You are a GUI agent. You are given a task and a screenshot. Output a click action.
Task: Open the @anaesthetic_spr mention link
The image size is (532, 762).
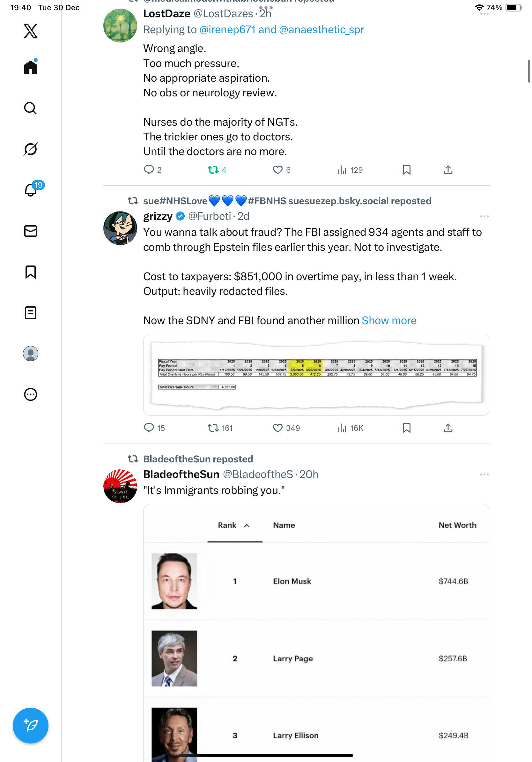click(x=321, y=30)
